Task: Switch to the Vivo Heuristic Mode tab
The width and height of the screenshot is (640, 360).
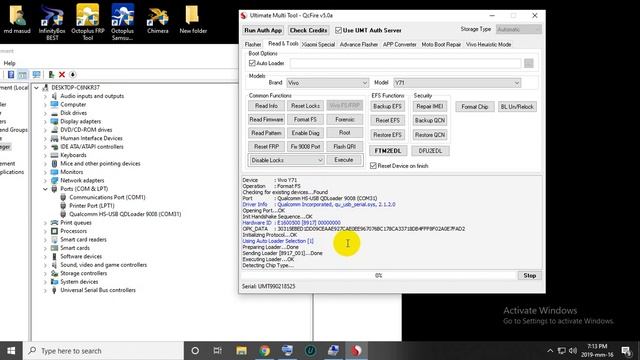Action: point(489,44)
